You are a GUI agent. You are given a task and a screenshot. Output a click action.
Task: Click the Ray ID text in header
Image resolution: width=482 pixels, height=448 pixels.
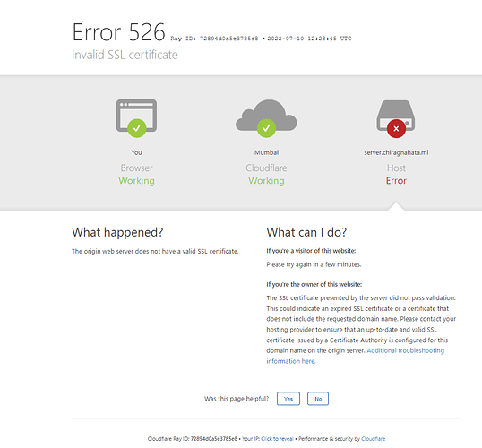[214, 39]
